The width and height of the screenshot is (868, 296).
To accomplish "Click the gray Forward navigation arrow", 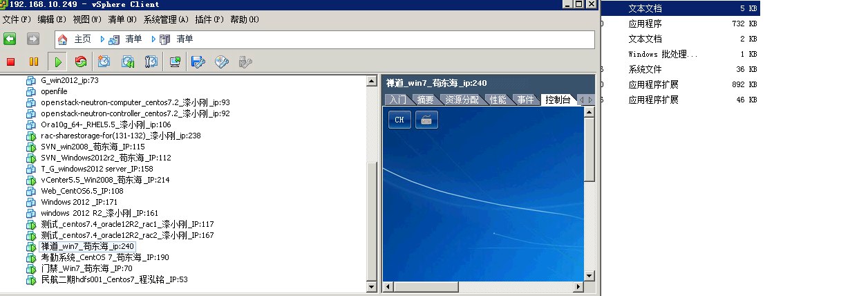I will (x=33, y=39).
